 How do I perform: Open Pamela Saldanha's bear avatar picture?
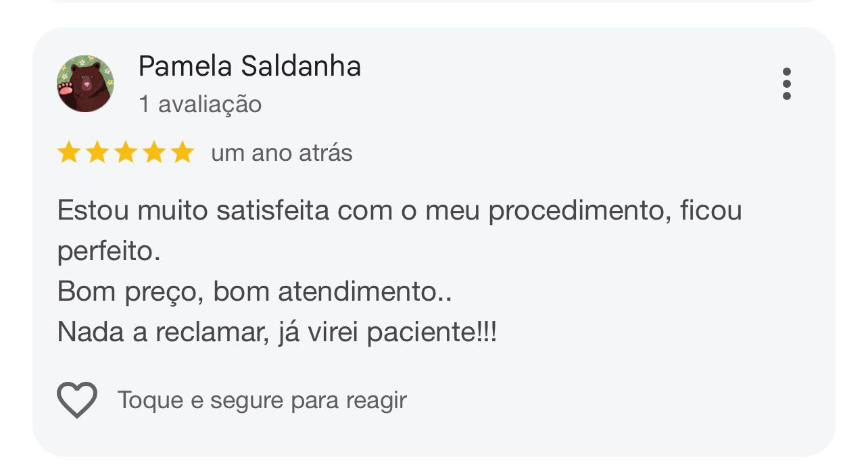point(85,84)
